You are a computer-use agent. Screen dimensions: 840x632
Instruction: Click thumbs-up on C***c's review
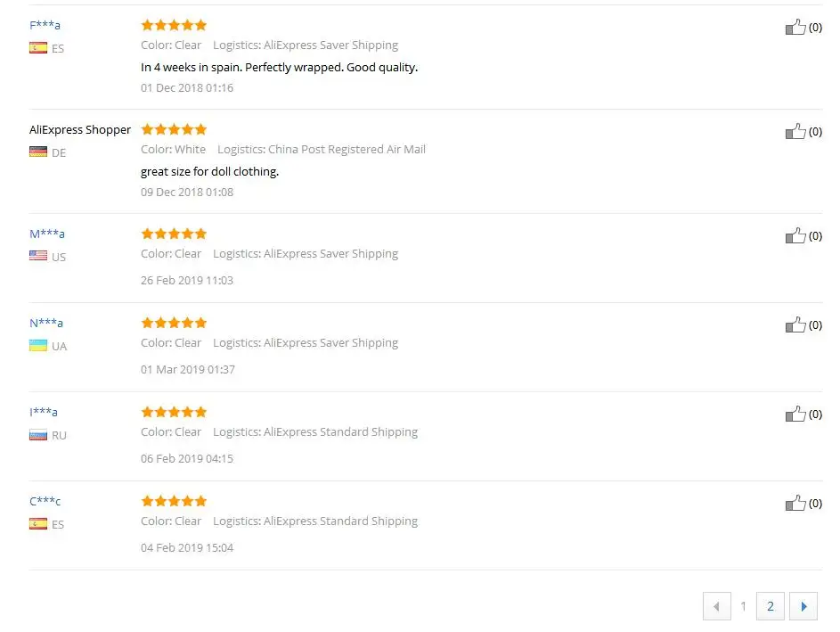[795, 504]
